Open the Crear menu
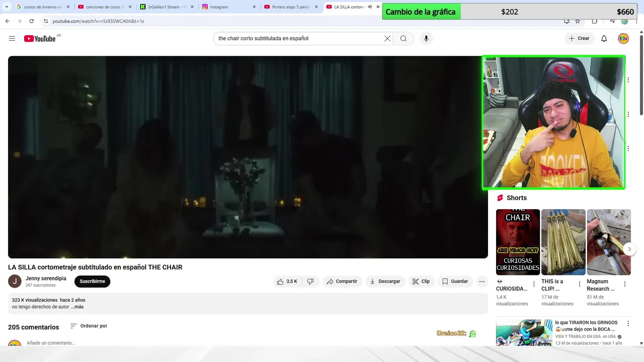This screenshot has height=362, width=644. tap(579, 39)
